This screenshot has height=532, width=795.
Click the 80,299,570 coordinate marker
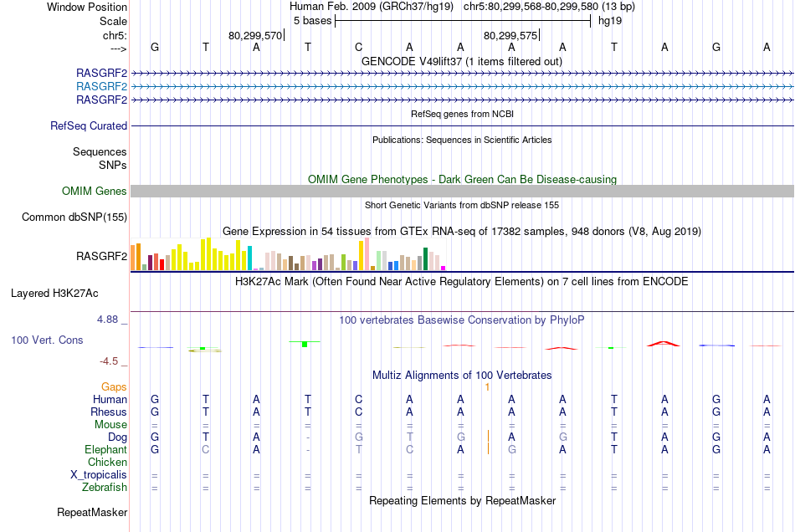pyautogui.click(x=255, y=35)
